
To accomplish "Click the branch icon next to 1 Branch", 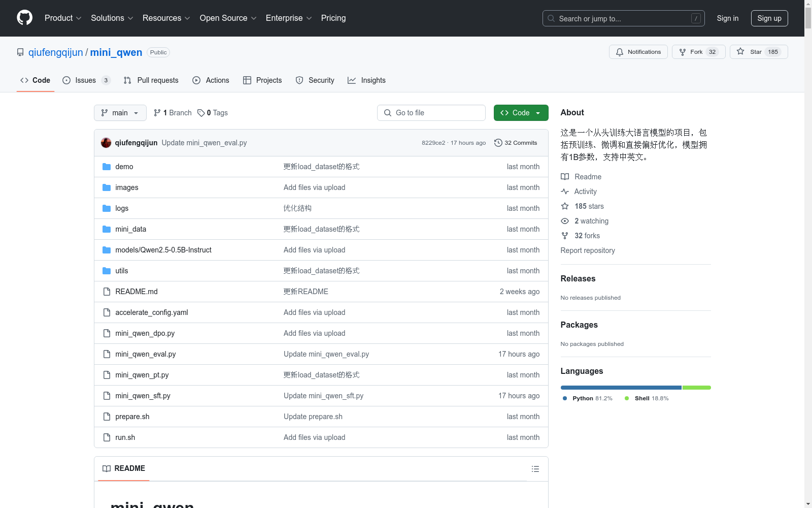I will coord(157,113).
